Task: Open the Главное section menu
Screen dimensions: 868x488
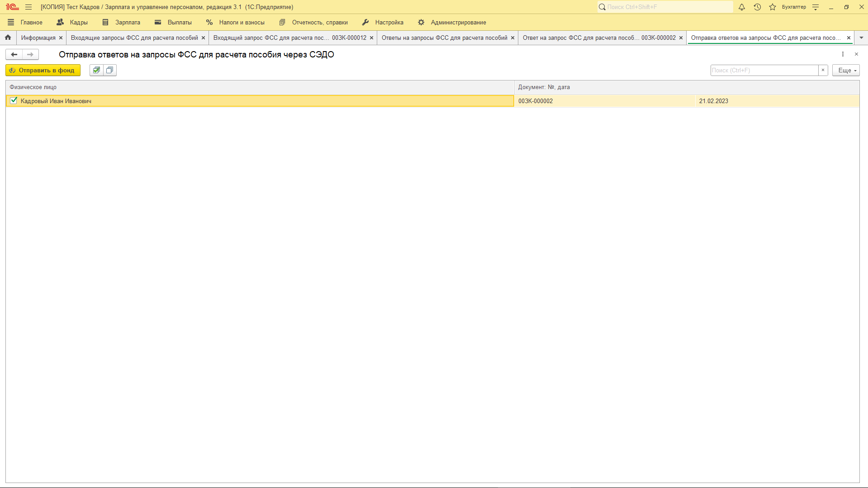Action: pyautogui.click(x=25, y=22)
